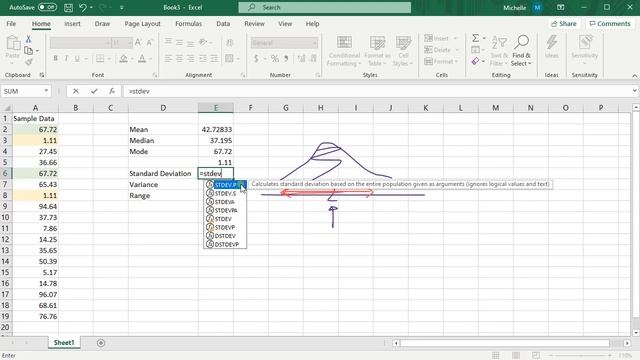Select cell E2 containing 42.72833

pos(216,129)
